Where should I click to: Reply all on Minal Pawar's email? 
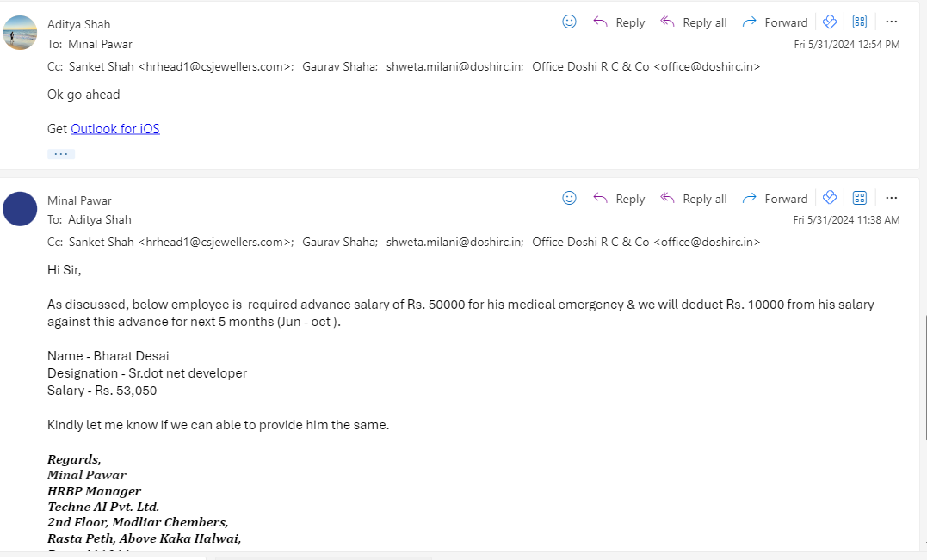coord(694,199)
